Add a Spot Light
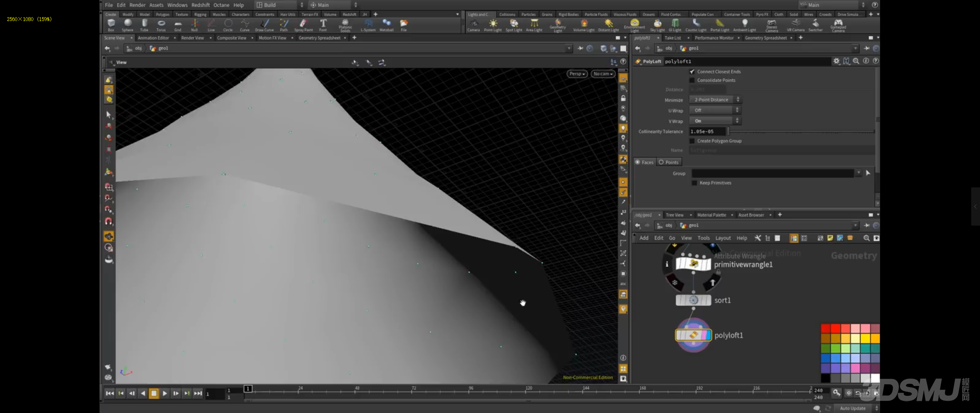The height and width of the screenshot is (413, 980). (514, 25)
